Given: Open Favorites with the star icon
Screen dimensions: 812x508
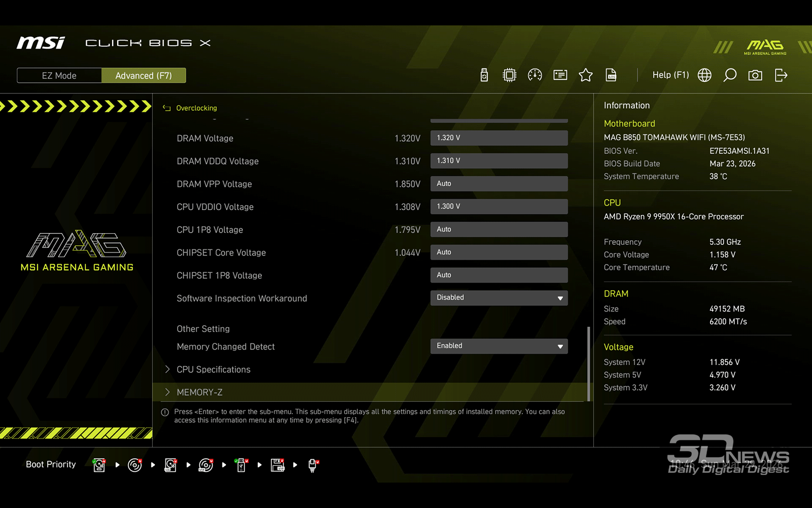Looking at the screenshot, I should click(586, 75).
